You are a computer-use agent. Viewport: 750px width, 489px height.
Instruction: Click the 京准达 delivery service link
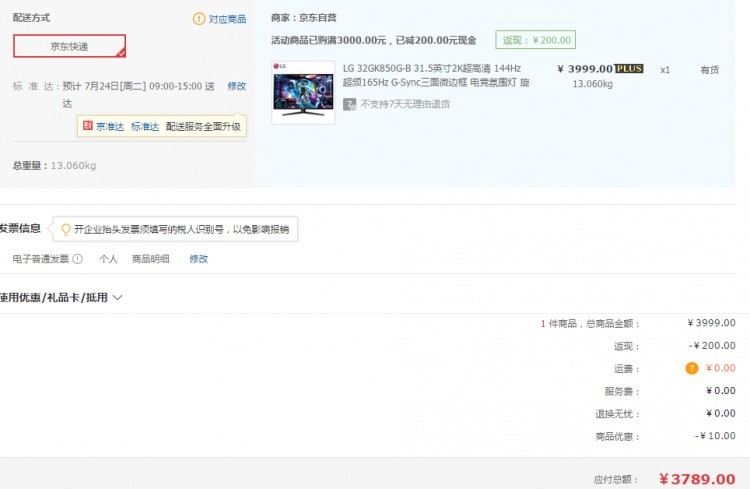[110, 127]
